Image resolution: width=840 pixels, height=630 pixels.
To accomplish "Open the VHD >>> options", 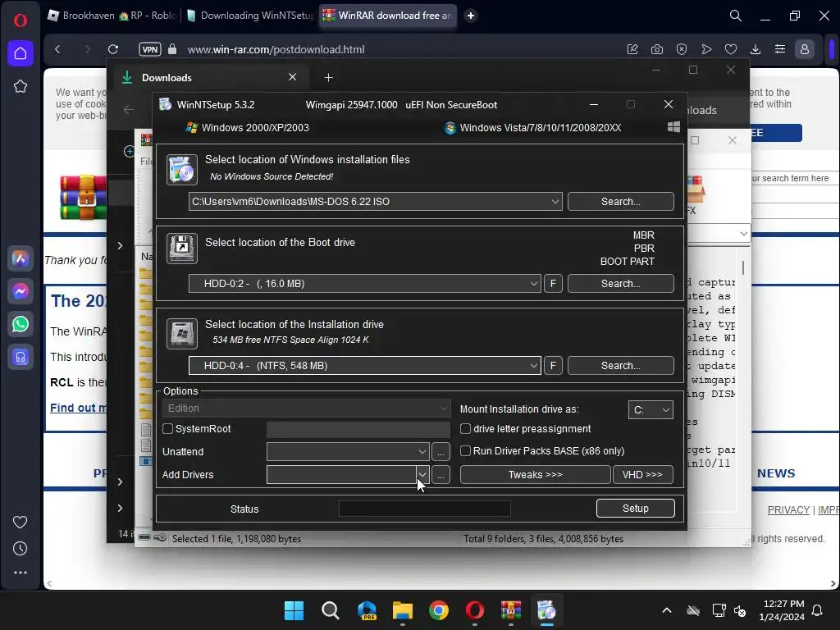I will pyautogui.click(x=643, y=475).
